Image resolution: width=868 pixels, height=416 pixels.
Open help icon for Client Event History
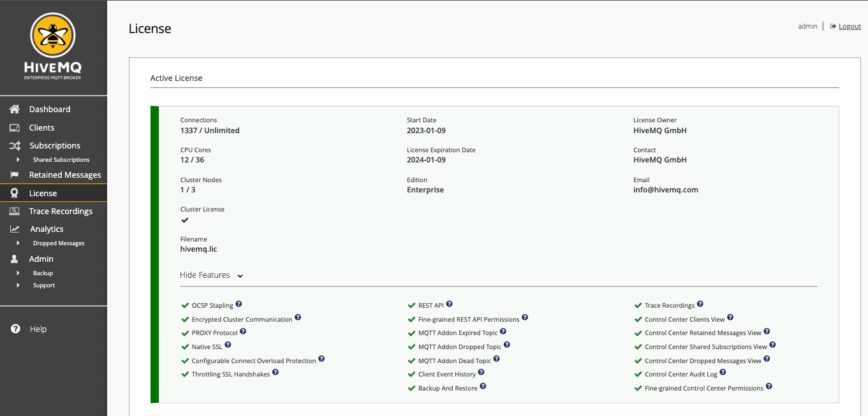tap(482, 373)
